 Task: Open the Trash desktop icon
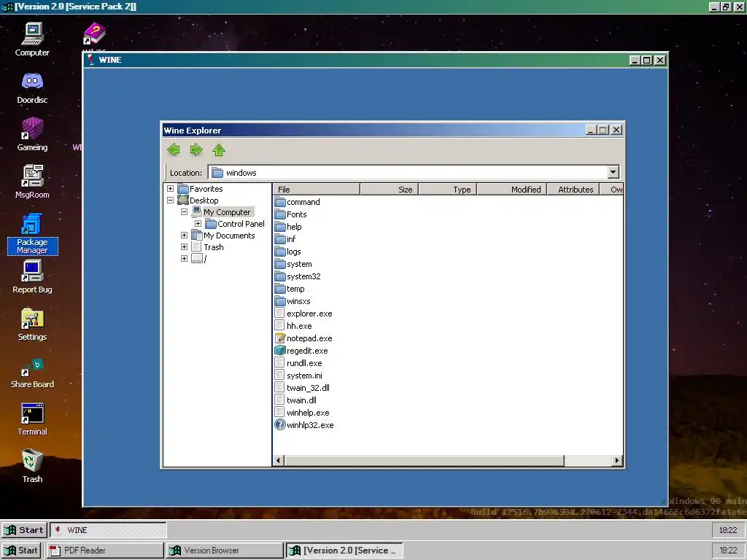pyautogui.click(x=32, y=466)
